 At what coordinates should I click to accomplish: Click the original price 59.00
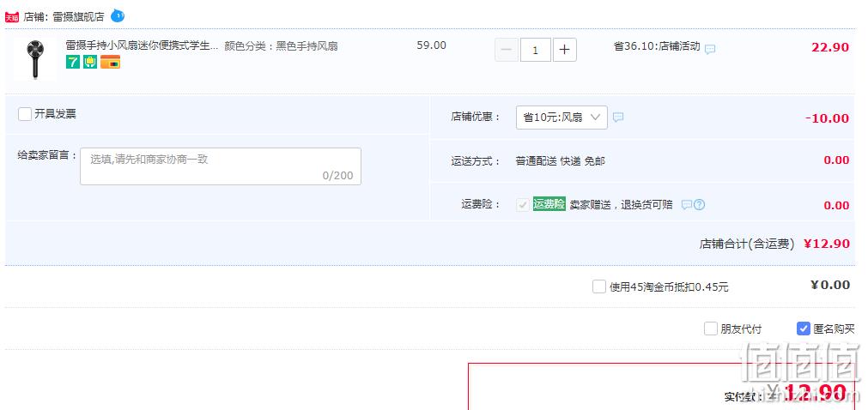pyautogui.click(x=431, y=45)
